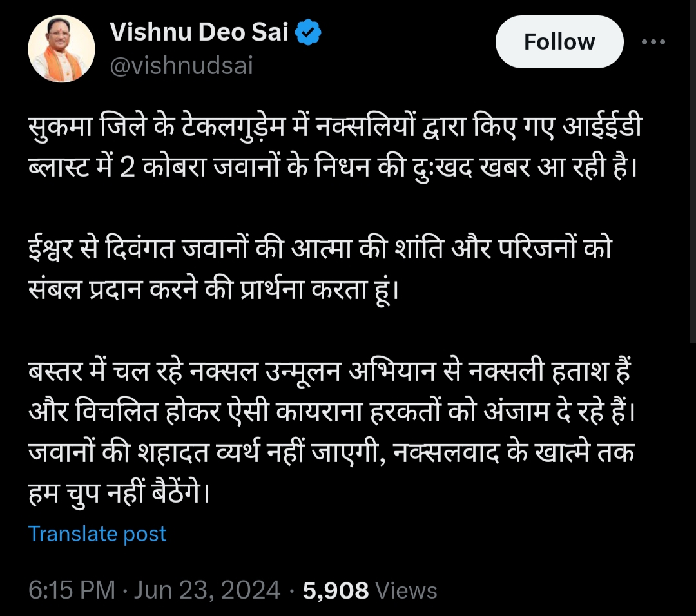Click the 6:15 PM timestamp
This screenshot has width=696, height=616.
(72, 590)
